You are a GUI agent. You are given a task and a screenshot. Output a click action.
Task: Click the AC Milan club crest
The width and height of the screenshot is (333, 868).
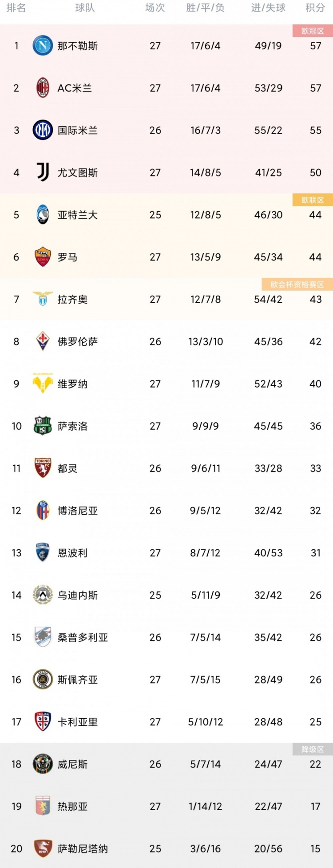(x=43, y=88)
